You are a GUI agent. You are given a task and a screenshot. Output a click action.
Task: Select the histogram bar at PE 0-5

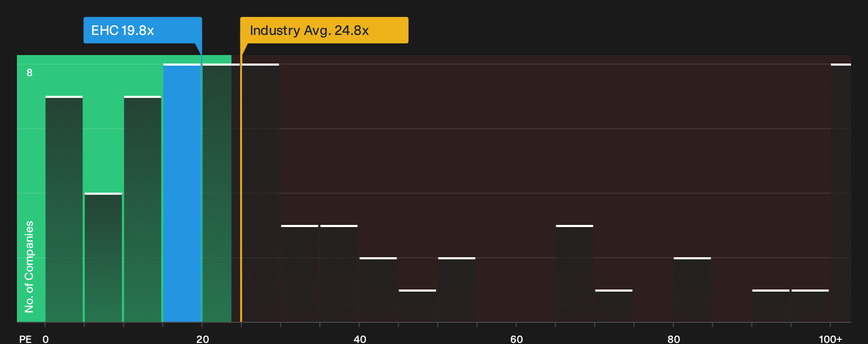(x=64, y=209)
